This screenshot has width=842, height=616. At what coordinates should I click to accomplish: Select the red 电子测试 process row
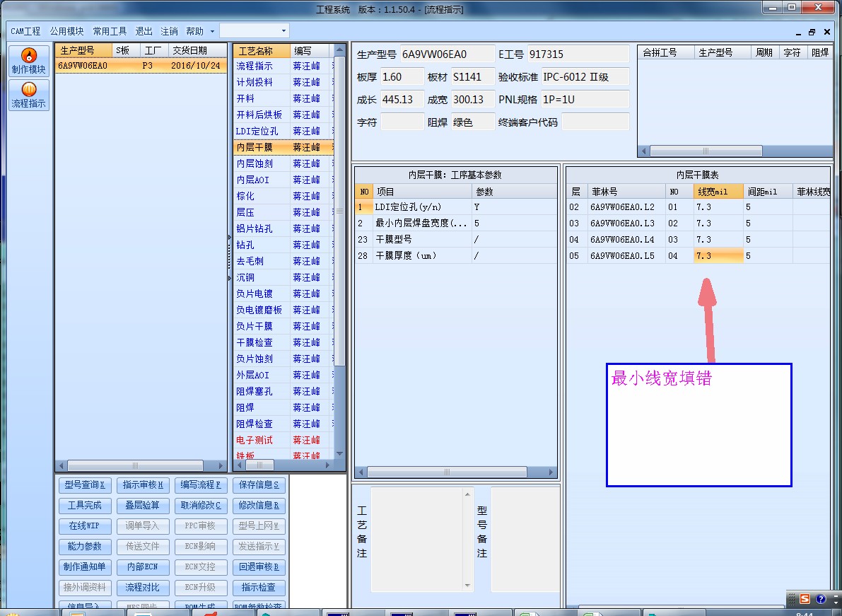tap(283, 441)
